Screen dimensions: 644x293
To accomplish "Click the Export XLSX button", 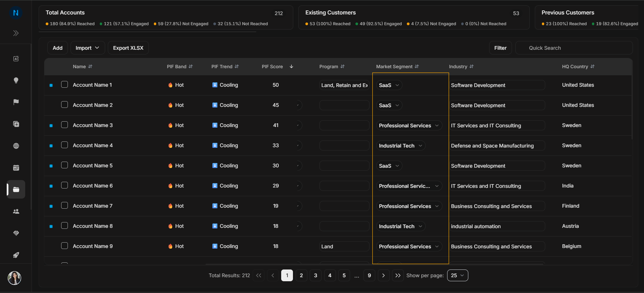I will pyautogui.click(x=128, y=48).
